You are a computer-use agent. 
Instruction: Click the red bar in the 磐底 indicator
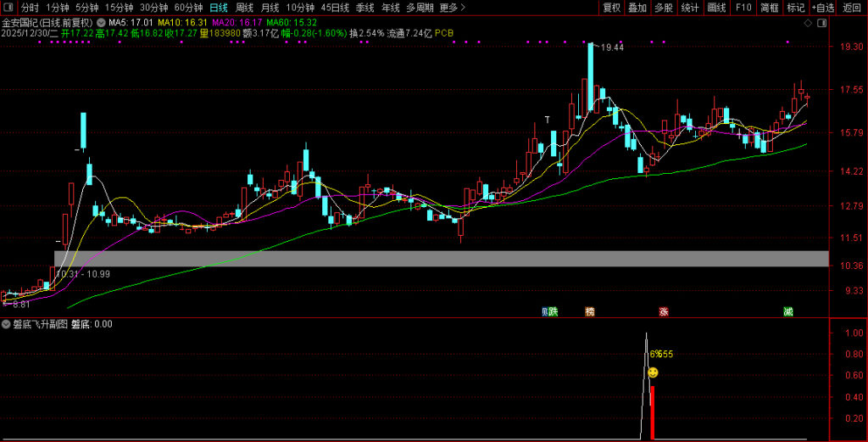pyautogui.click(x=652, y=412)
